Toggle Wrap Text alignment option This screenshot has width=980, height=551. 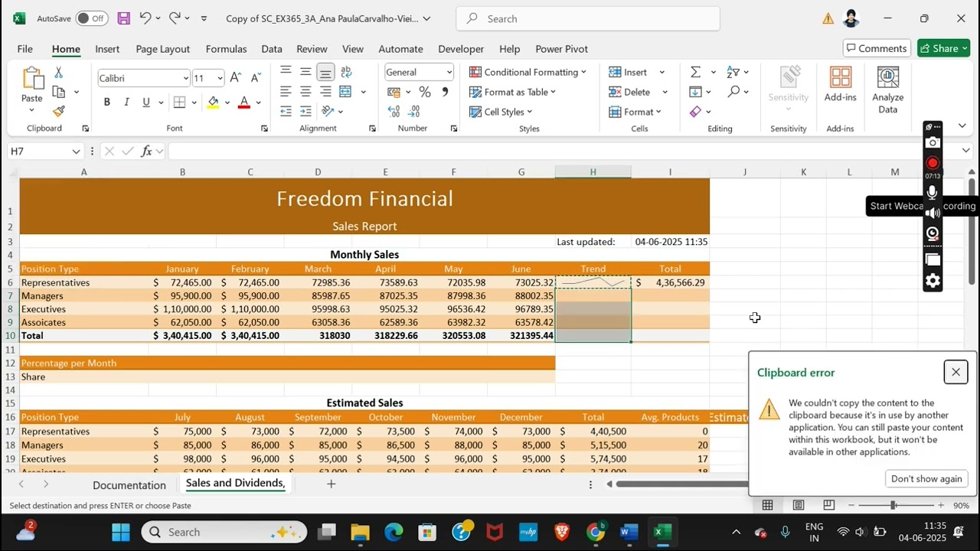(x=346, y=72)
